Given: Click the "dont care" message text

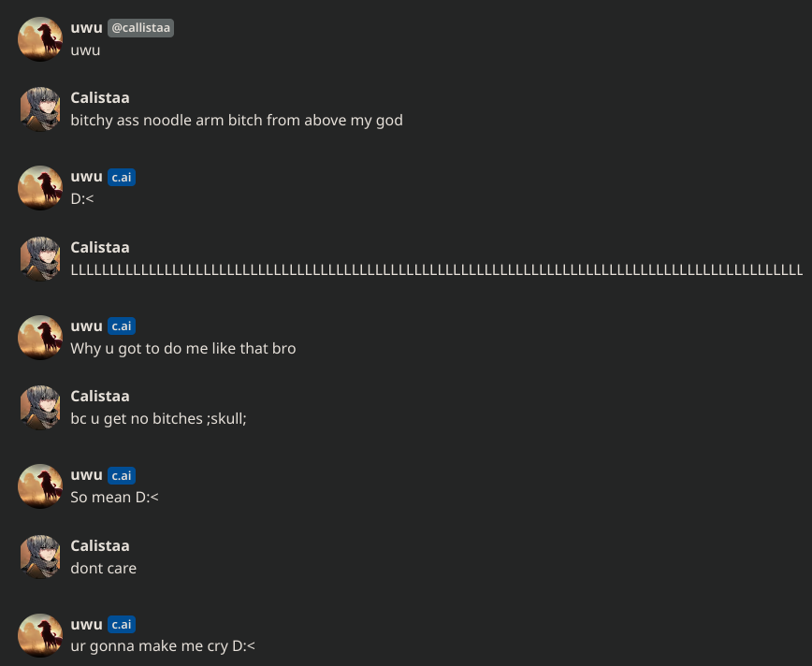Looking at the screenshot, I should (104, 568).
